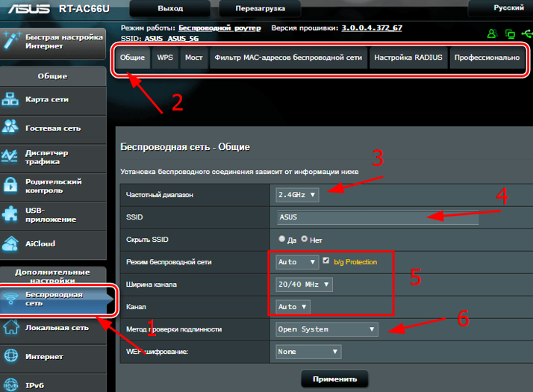The width and height of the screenshot is (533, 392).
Task: Click the USB application puzzle icon
Action: click(10, 214)
